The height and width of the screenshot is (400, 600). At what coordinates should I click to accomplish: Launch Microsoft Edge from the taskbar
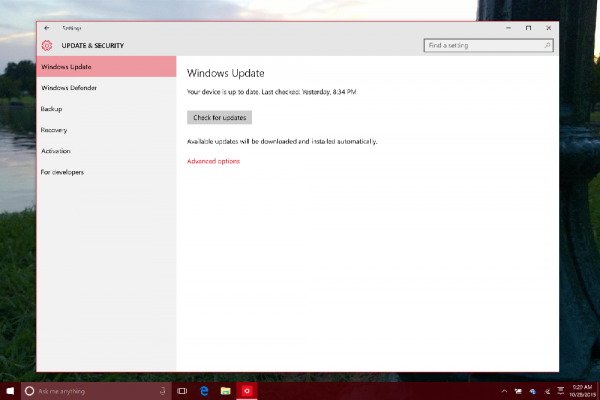(x=205, y=390)
